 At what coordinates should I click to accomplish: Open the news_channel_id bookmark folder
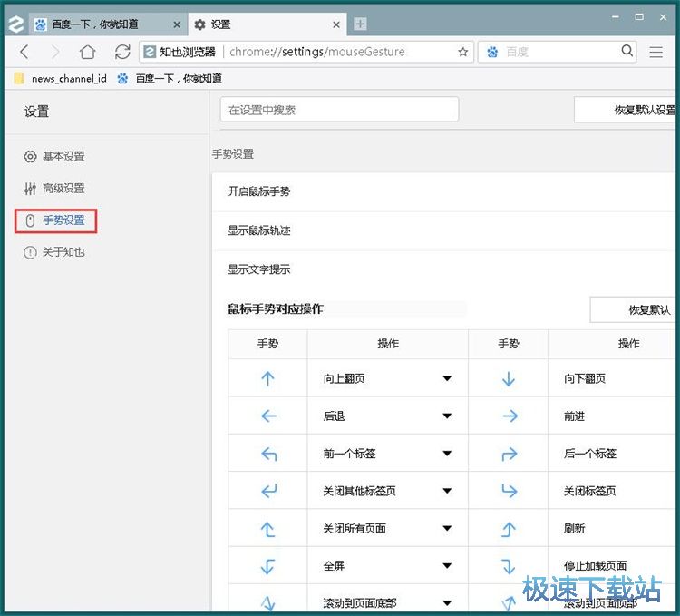click(x=61, y=79)
